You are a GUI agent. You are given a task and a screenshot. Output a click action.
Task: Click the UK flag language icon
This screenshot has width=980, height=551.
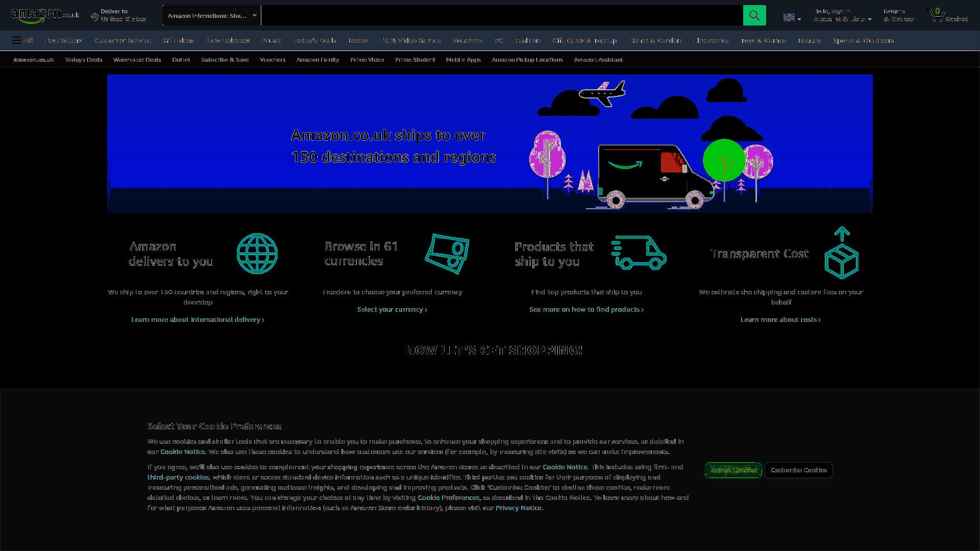click(x=789, y=17)
